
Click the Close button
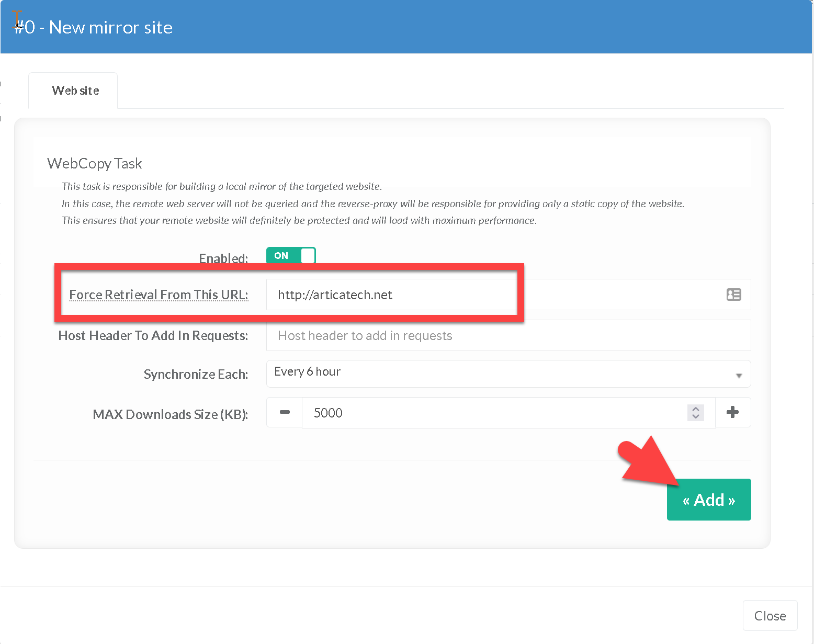pos(770,616)
